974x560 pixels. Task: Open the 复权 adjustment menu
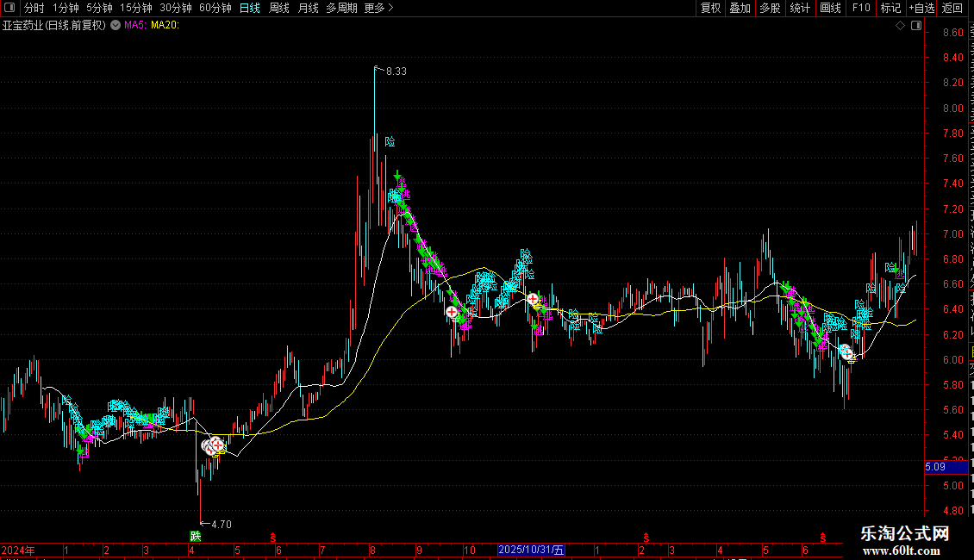tap(710, 8)
